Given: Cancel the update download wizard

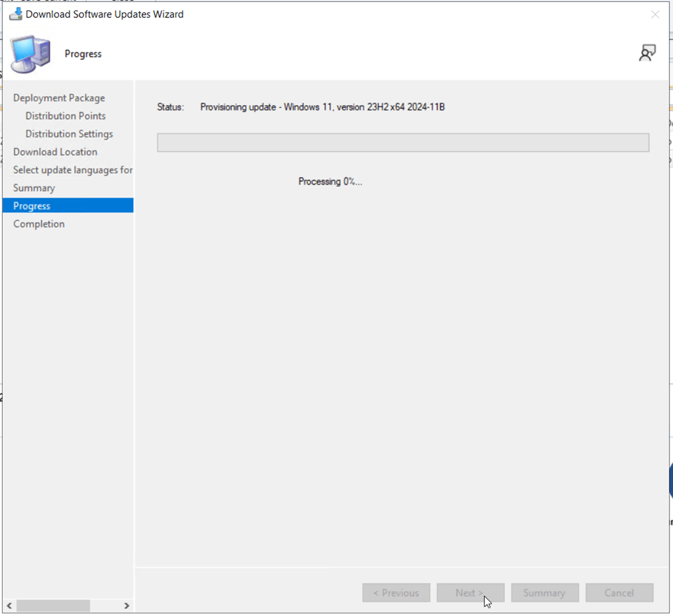Looking at the screenshot, I should [619, 593].
